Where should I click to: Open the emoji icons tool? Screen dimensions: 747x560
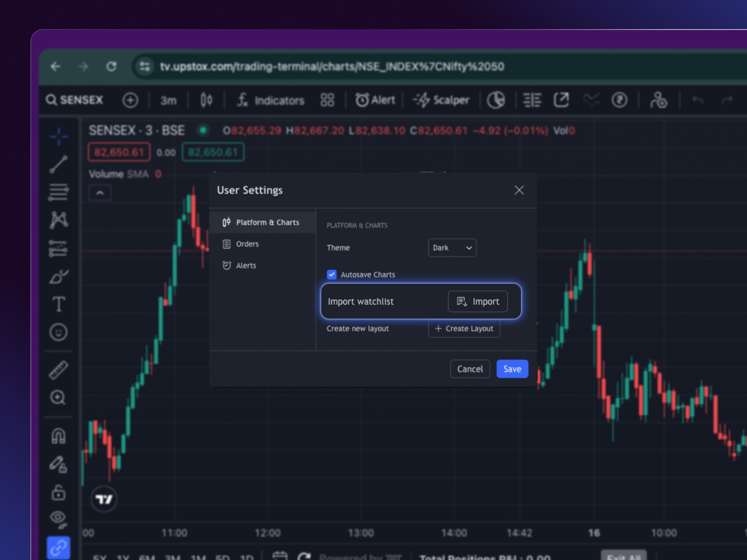tap(58, 332)
